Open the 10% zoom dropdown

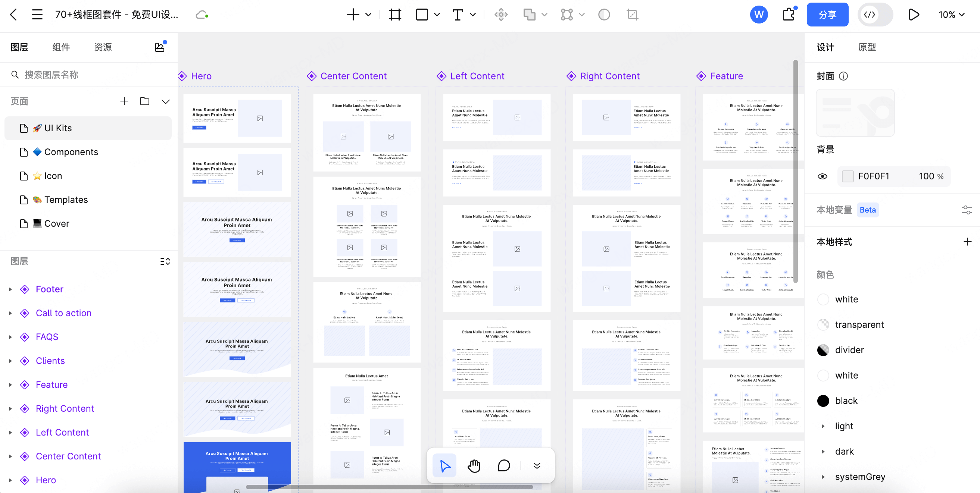coord(951,15)
